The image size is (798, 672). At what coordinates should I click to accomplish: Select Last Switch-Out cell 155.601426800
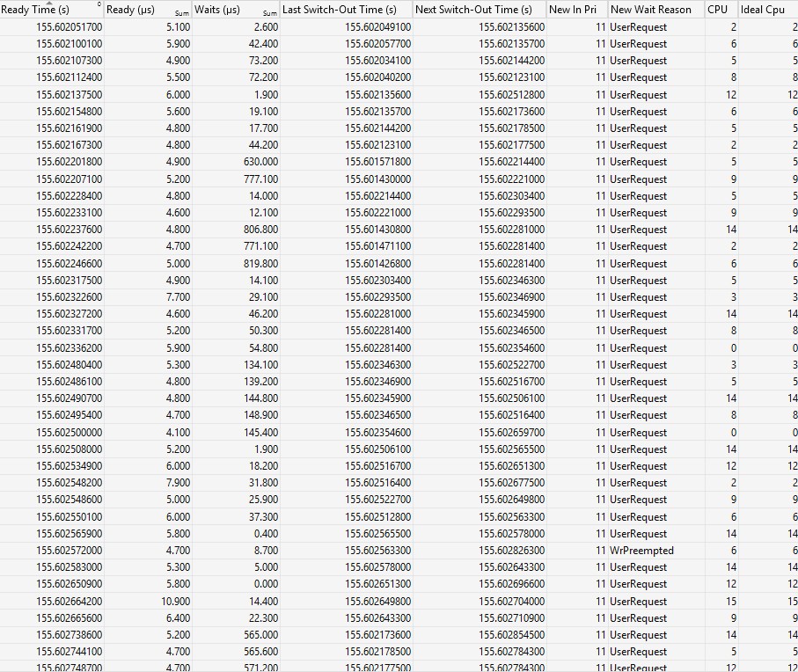377,264
